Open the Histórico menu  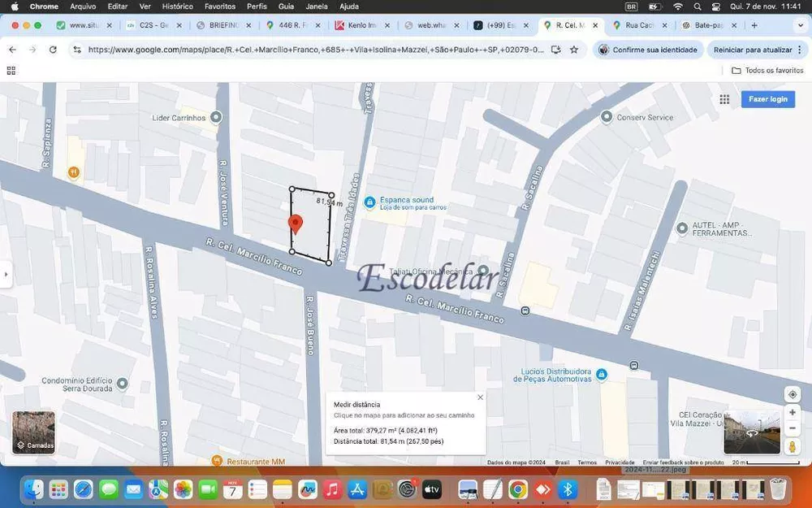click(177, 7)
